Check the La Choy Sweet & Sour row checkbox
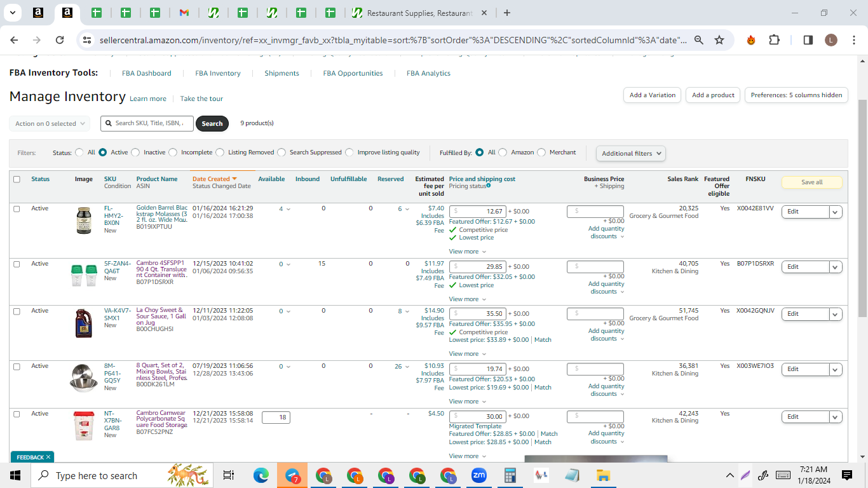Image resolution: width=868 pixels, height=488 pixels. pos(17,311)
